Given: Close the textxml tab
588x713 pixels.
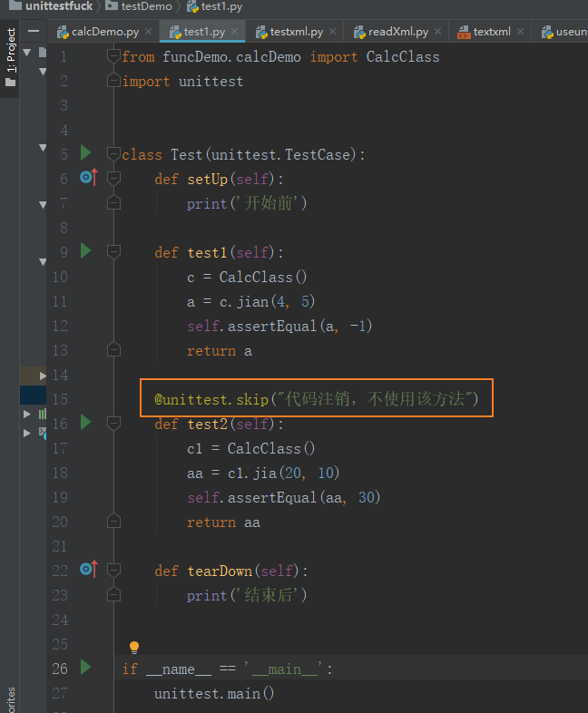Looking at the screenshot, I should pos(520,32).
